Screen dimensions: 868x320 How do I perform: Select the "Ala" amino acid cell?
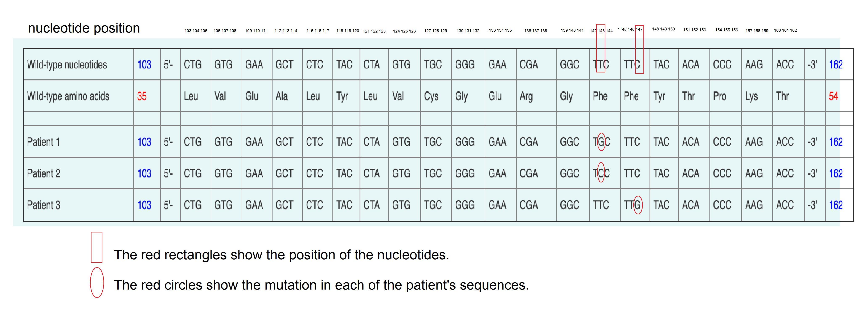pyautogui.click(x=282, y=96)
